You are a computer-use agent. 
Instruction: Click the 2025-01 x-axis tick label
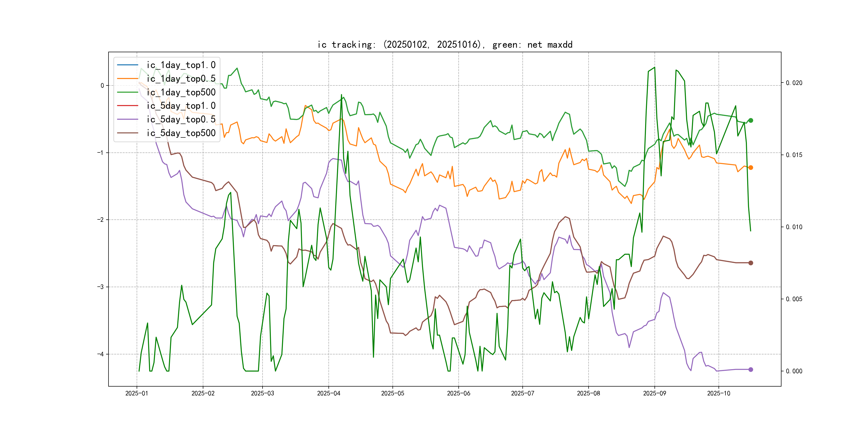point(136,394)
